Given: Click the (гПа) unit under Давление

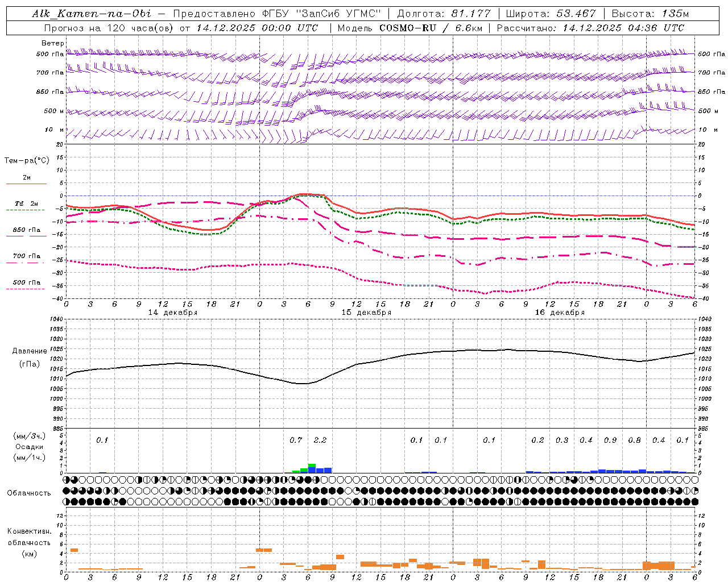Looking at the screenshot, I should click(30, 364).
